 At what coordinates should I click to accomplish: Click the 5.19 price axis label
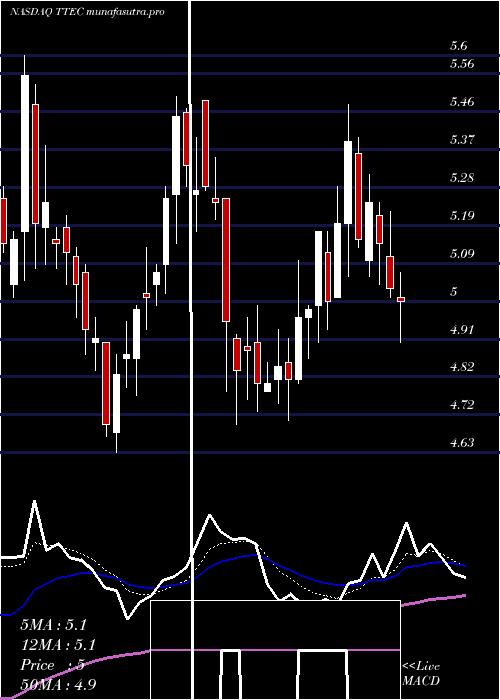point(462,216)
